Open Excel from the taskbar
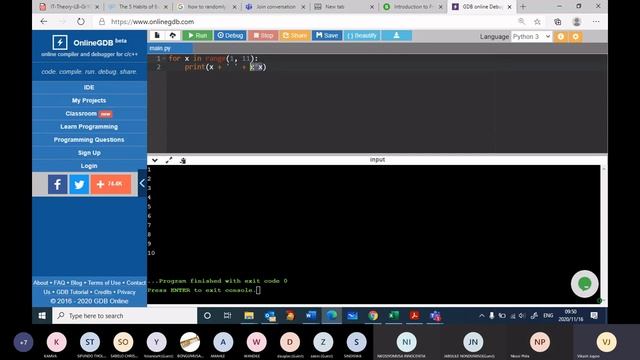This screenshot has width=640, height=360. coord(393,316)
